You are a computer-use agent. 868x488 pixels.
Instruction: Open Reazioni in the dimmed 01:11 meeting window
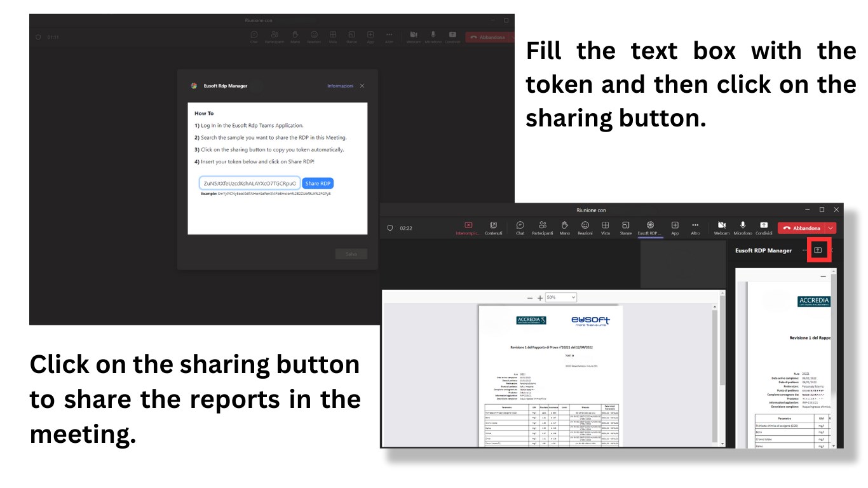click(314, 37)
